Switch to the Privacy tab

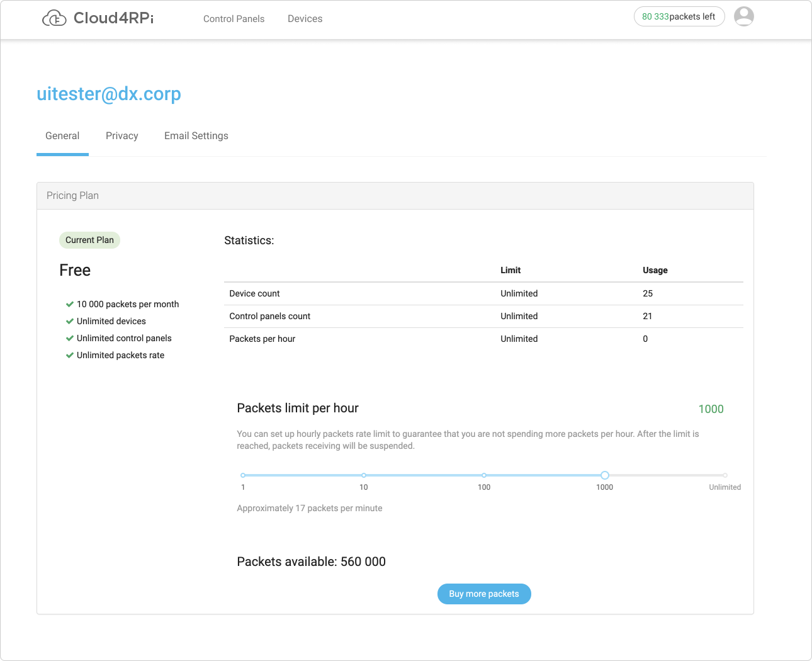[121, 136]
